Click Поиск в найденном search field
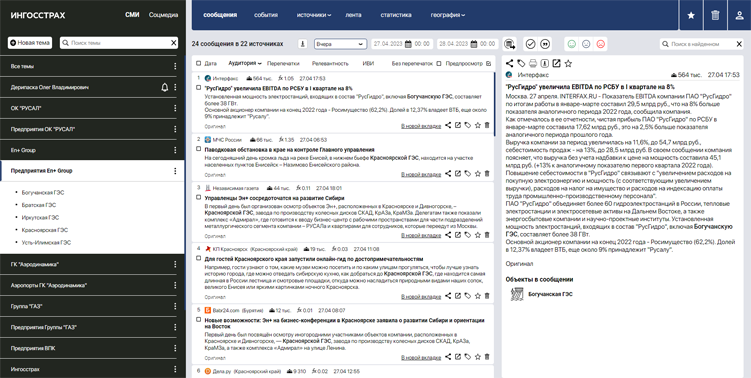The image size is (751, 378). tap(702, 44)
